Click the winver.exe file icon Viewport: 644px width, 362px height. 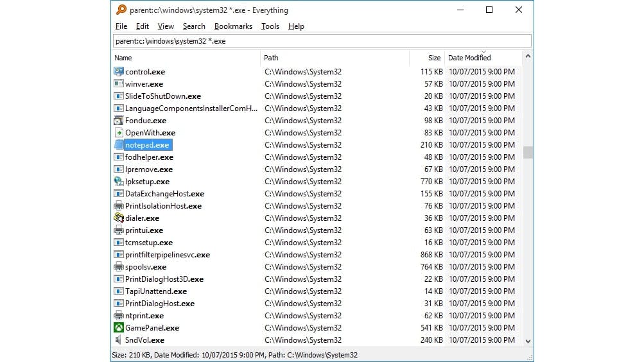(119, 83)
